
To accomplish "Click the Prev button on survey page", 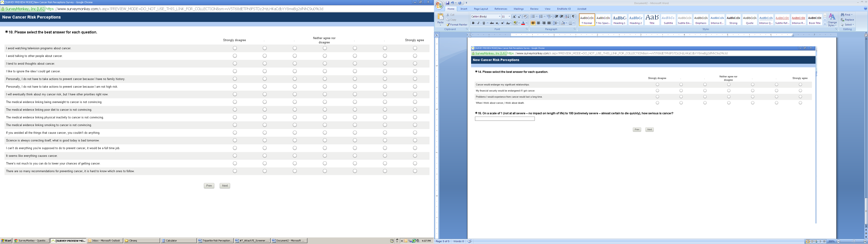I will click(x=209, y=186).
